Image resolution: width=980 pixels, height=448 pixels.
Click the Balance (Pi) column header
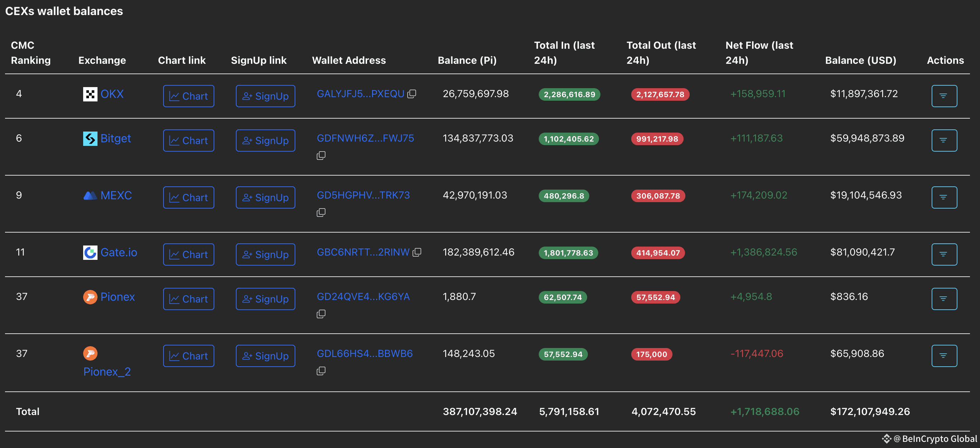[x=467, y=61]
